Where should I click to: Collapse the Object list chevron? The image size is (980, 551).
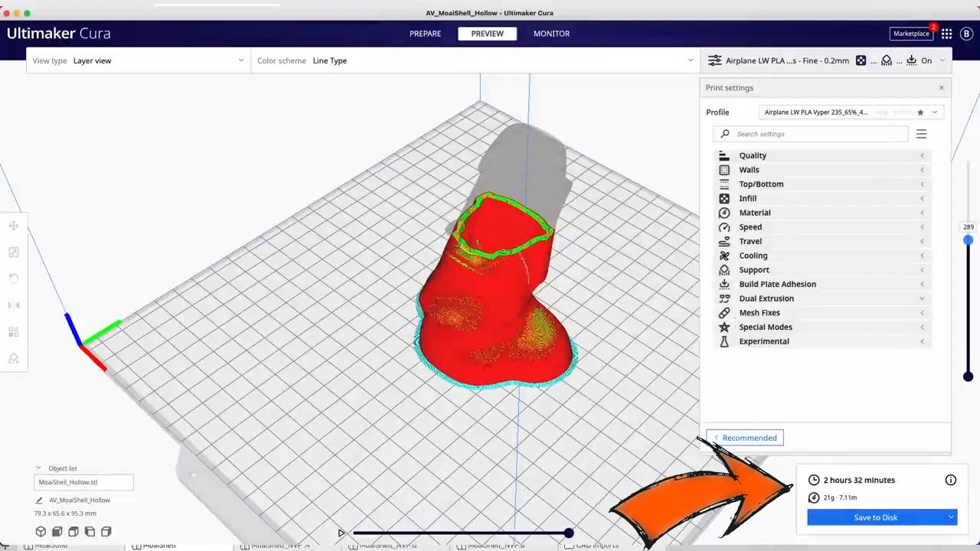click(38, 468)
